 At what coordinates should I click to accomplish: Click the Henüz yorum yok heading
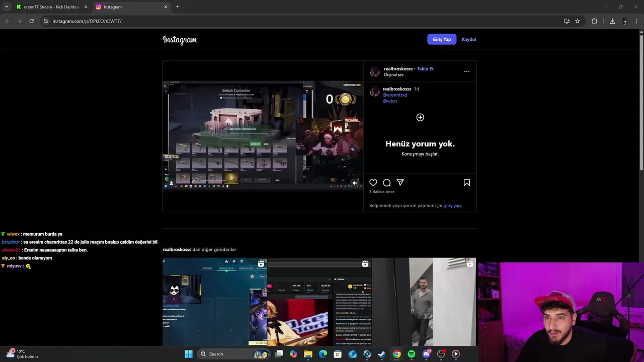pos(420,144)
